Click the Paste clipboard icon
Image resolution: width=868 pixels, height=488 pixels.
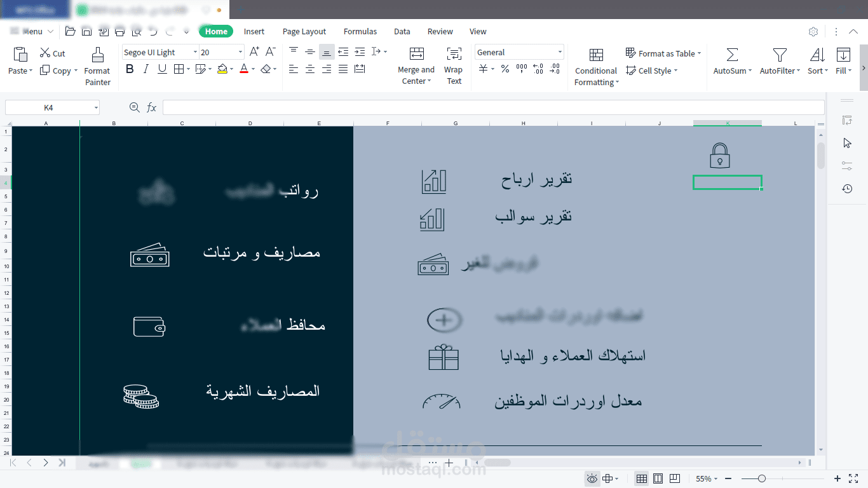tap(20, 55)
